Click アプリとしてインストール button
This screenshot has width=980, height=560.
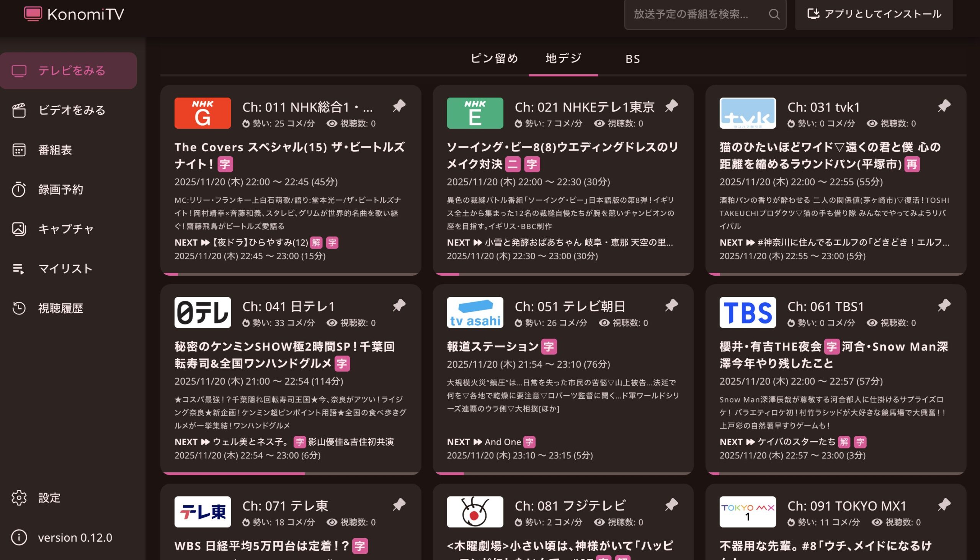click(874, 14)
